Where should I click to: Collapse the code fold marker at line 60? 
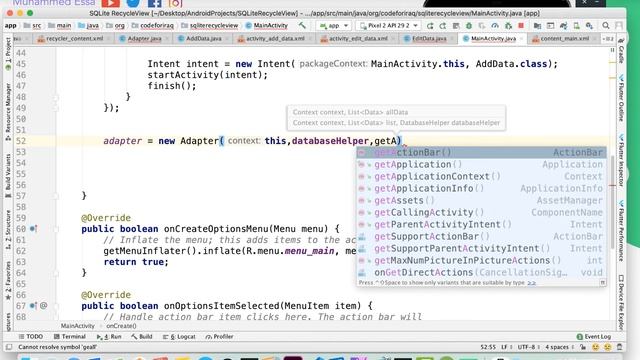(x=56, y=229)
